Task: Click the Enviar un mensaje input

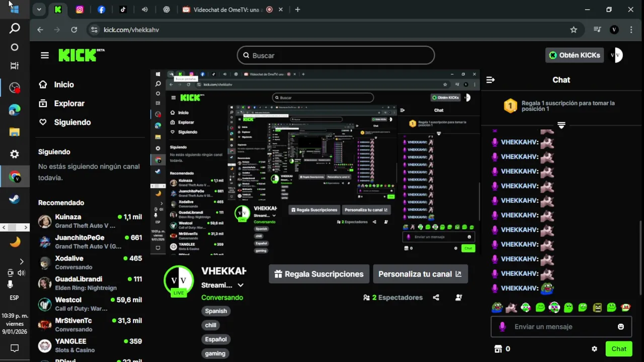Action: click(x=561, y=327)
